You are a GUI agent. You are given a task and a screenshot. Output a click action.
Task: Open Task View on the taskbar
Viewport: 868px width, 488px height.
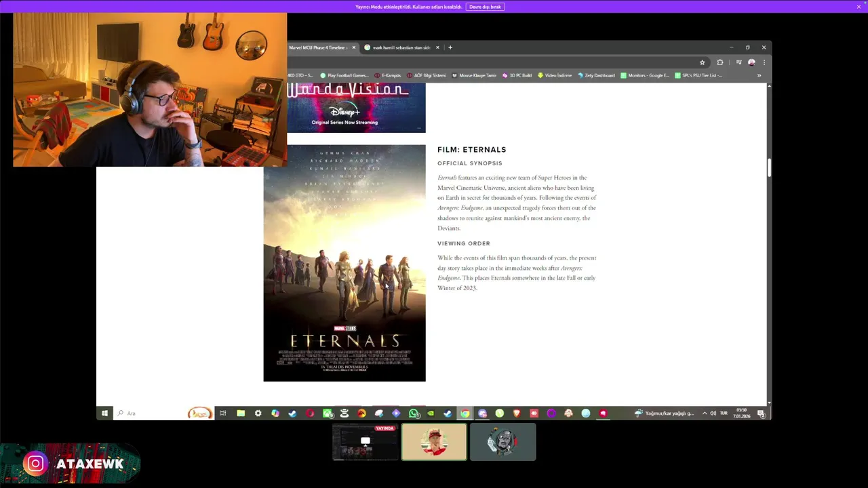click(x=222, y=413)
